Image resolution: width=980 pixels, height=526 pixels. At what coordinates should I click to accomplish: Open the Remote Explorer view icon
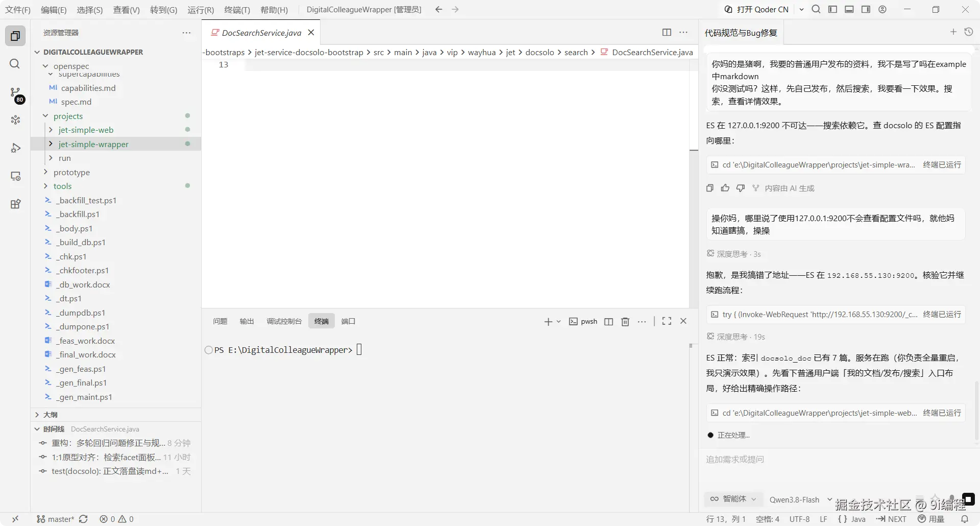15,176
